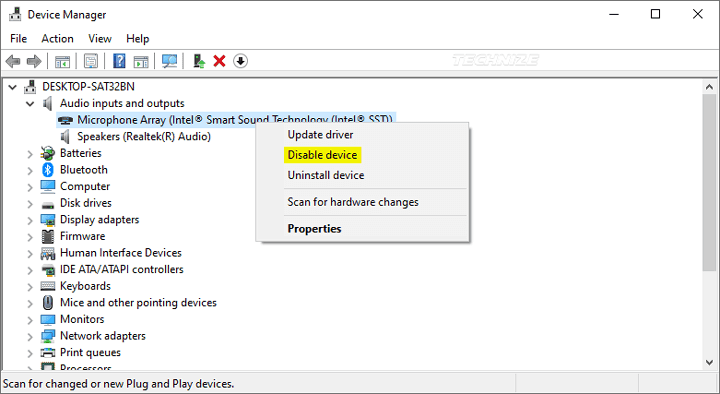
Task: Expand the Bluetooth node
Action: 30,170
